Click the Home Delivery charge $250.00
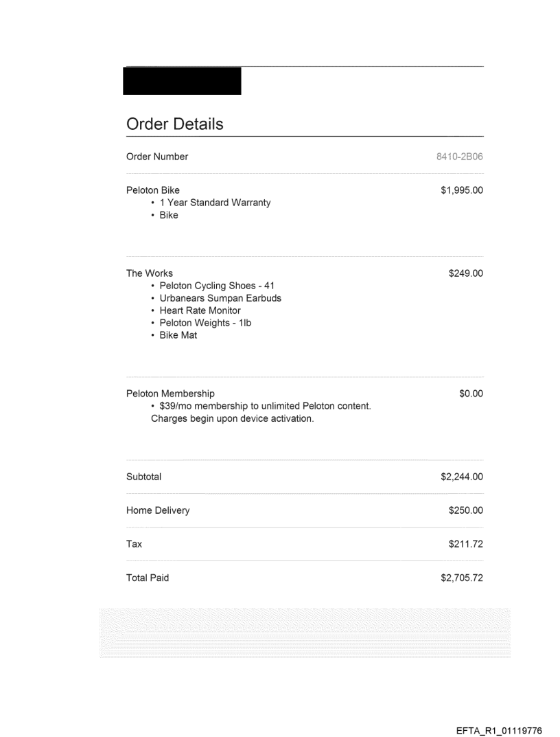Image resolution: width=560 pixels, height=737 pixels. click(465, 510)
